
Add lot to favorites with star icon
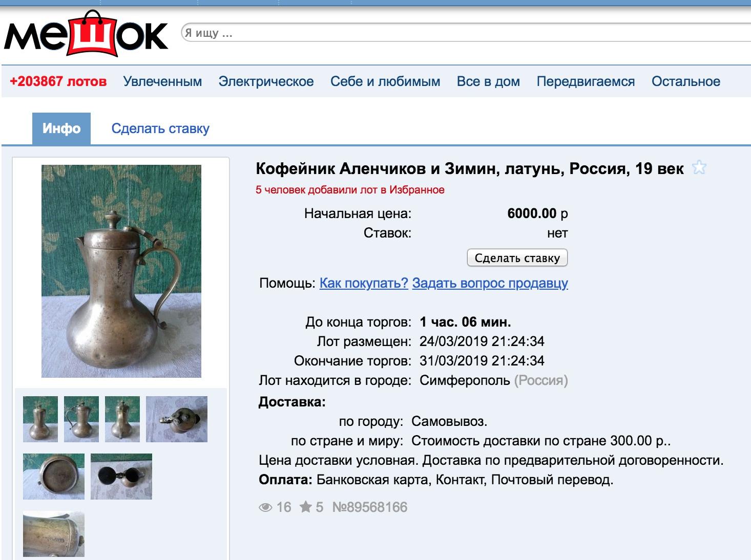click(699, 167)
